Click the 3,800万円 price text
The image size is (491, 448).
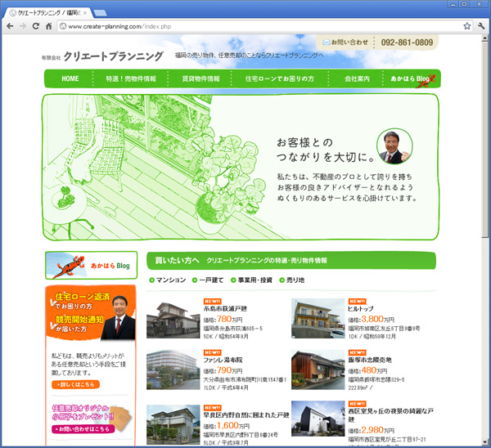(x=377, y=319)
